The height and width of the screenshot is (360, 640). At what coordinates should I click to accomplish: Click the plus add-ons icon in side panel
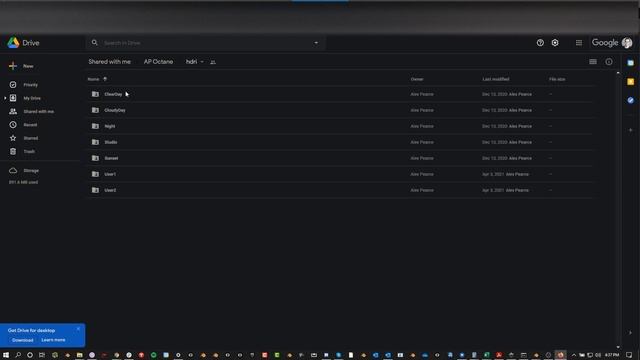pyautogui.click(x=631, y=130)
